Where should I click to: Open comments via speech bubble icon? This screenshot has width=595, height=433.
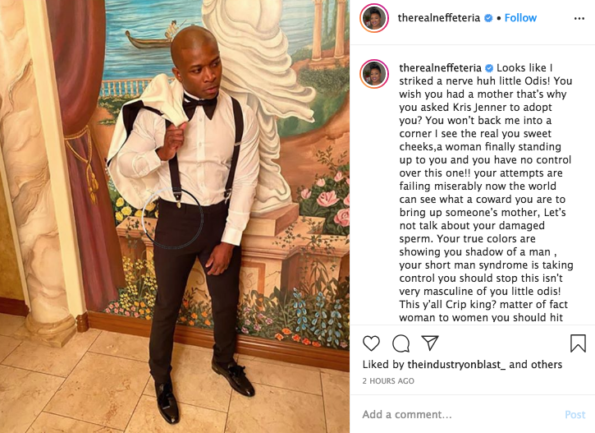(x=401, y=343)
